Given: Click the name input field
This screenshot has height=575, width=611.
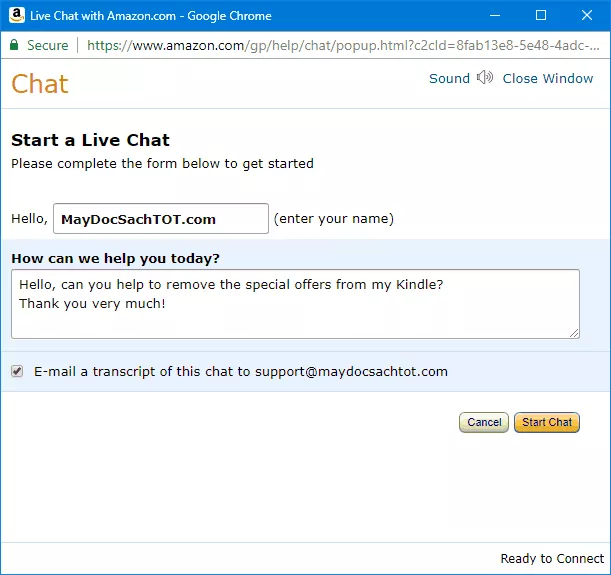Looking at the screenshot, I should click(161, 219).
